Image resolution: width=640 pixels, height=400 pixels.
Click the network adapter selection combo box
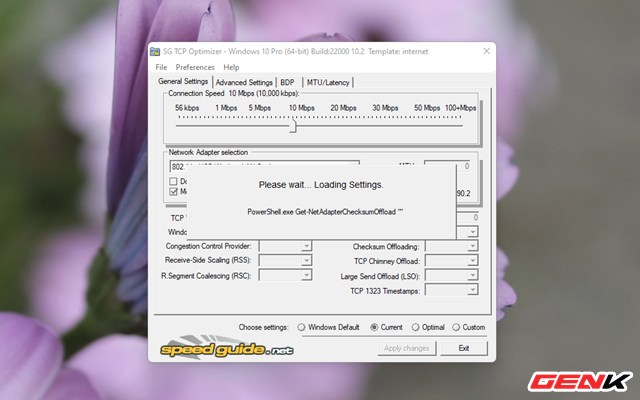264,166
